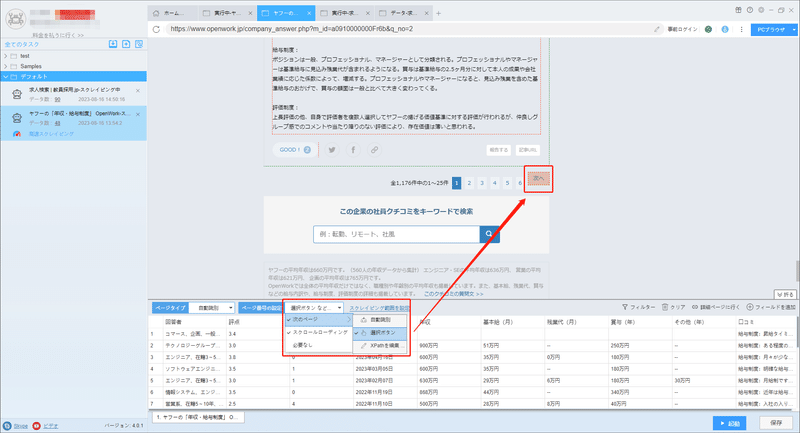
Task: Choose 自動識別 in the submenu
Action: [380, 320]
